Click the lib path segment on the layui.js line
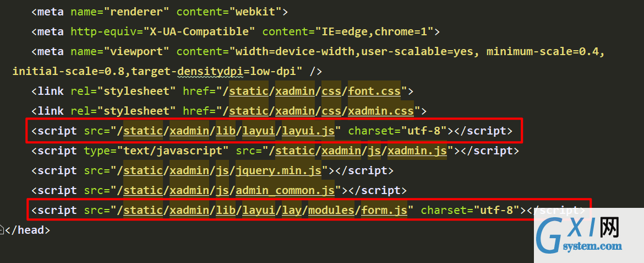This screenshot has height=263, width=644. 226,131
